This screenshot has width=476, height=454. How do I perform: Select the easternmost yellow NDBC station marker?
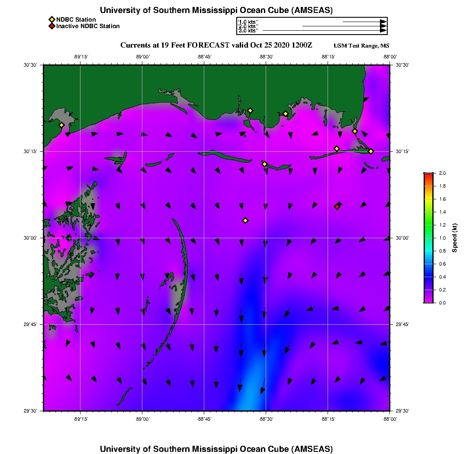371,151
